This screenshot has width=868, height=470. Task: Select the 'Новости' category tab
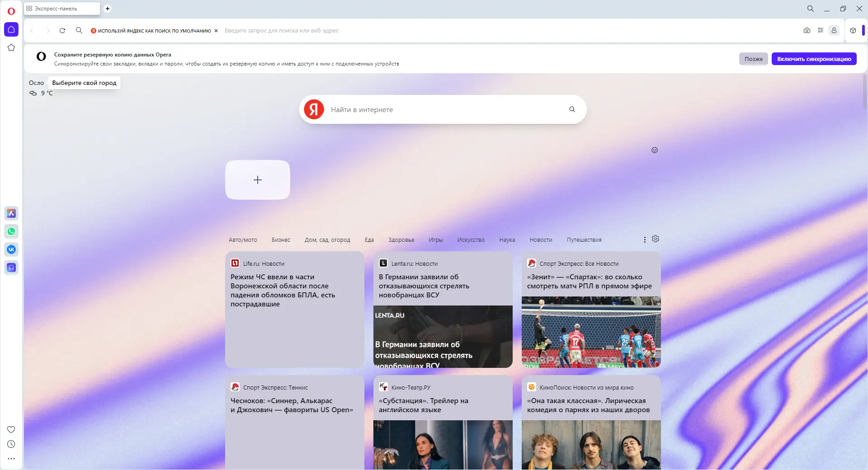click(541, 240)
